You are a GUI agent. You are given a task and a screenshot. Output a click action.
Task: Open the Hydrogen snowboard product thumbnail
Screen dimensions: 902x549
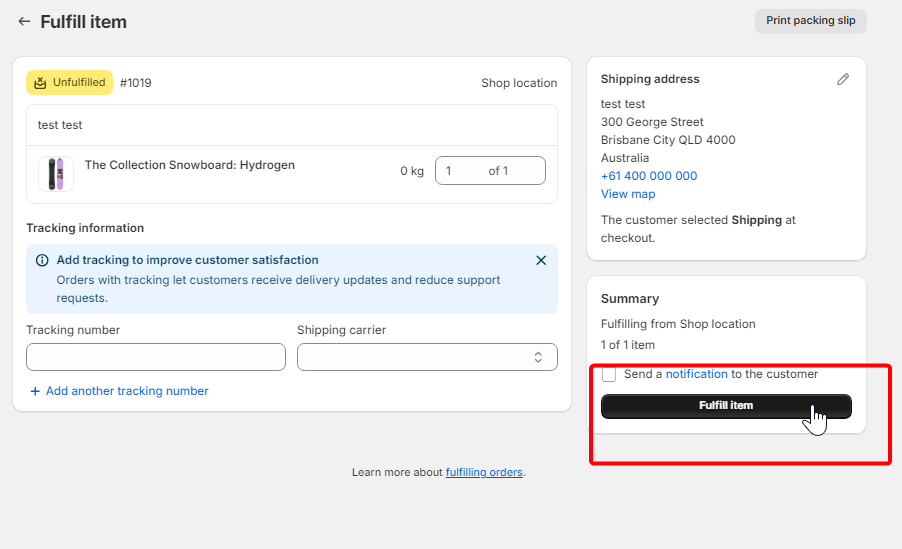pos(56,174)
